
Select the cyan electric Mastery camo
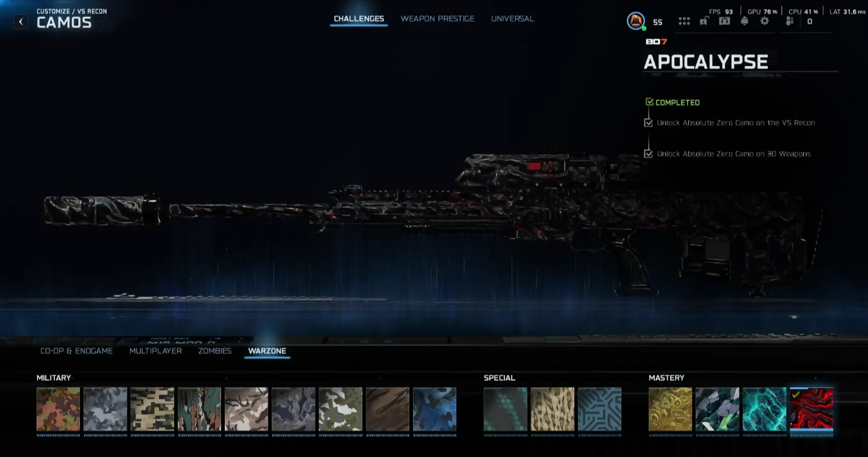click(x=764, y=409)
